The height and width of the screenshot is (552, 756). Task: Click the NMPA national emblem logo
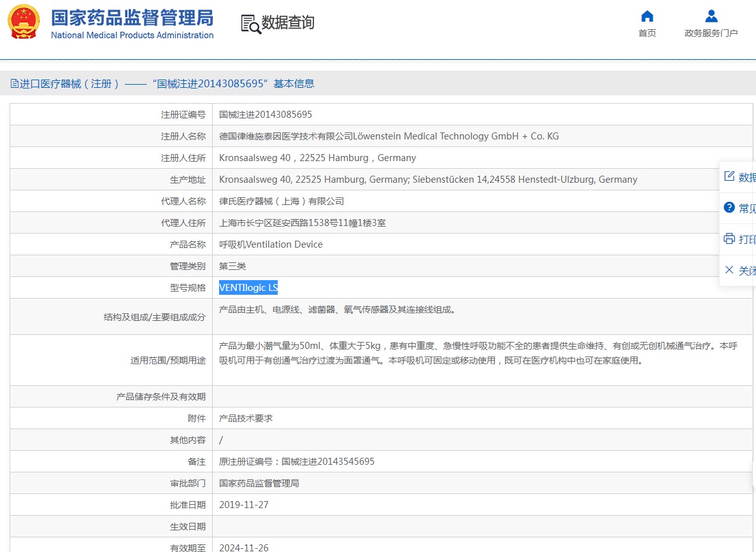23,22
